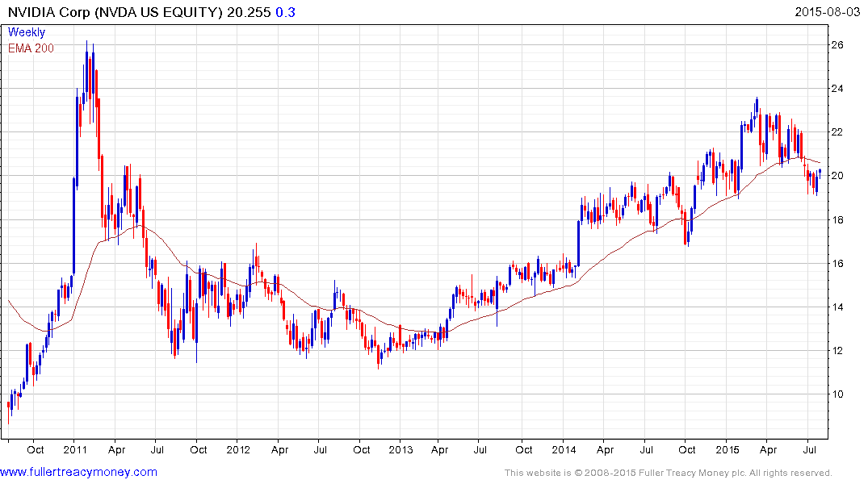868x484 pixels.
Task: Click the latest blue candle near 20
Action: [820, 173]
